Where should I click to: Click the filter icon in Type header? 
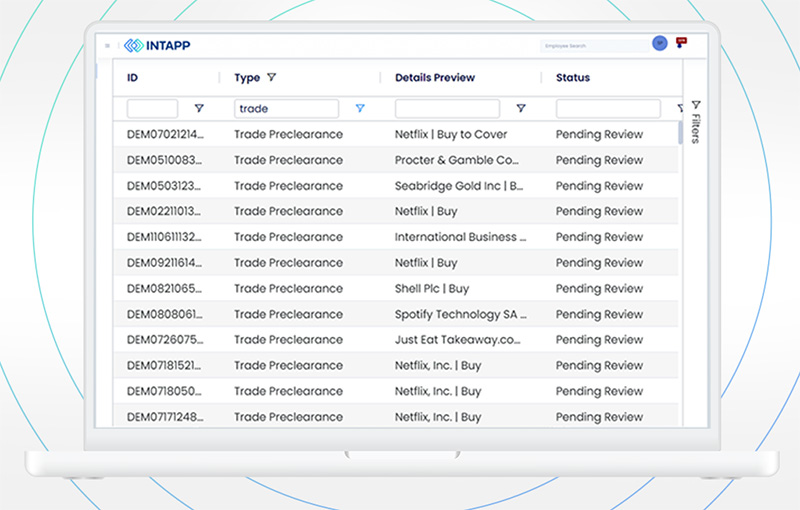click(272, 78)
